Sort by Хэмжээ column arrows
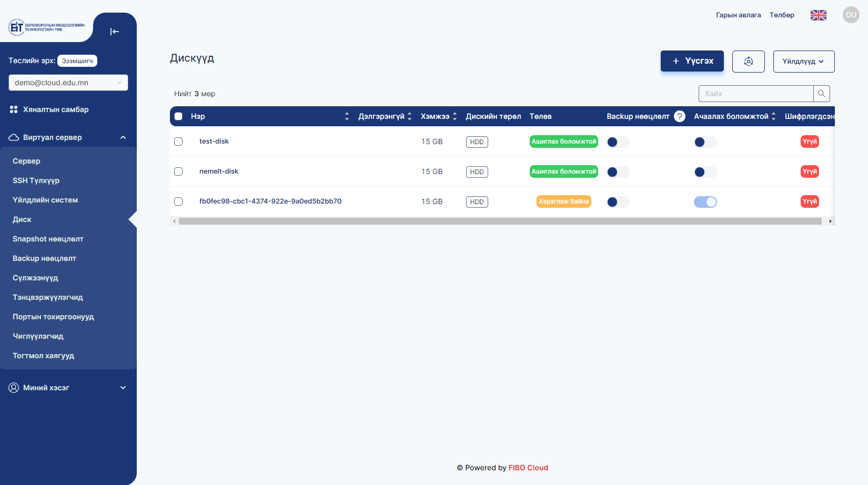This screenshot has width=868, height=485. click(455, 116)
